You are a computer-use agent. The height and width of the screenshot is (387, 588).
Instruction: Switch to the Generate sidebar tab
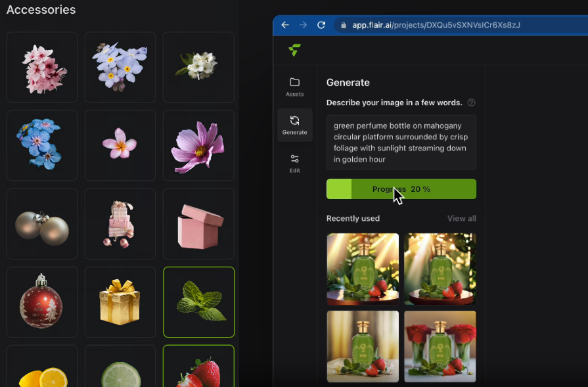point(295,125)
